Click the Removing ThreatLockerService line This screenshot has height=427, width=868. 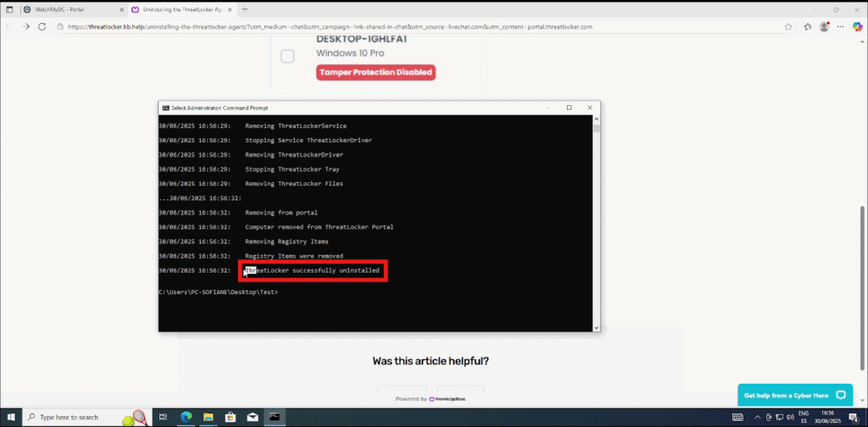(x=296, y=126)
